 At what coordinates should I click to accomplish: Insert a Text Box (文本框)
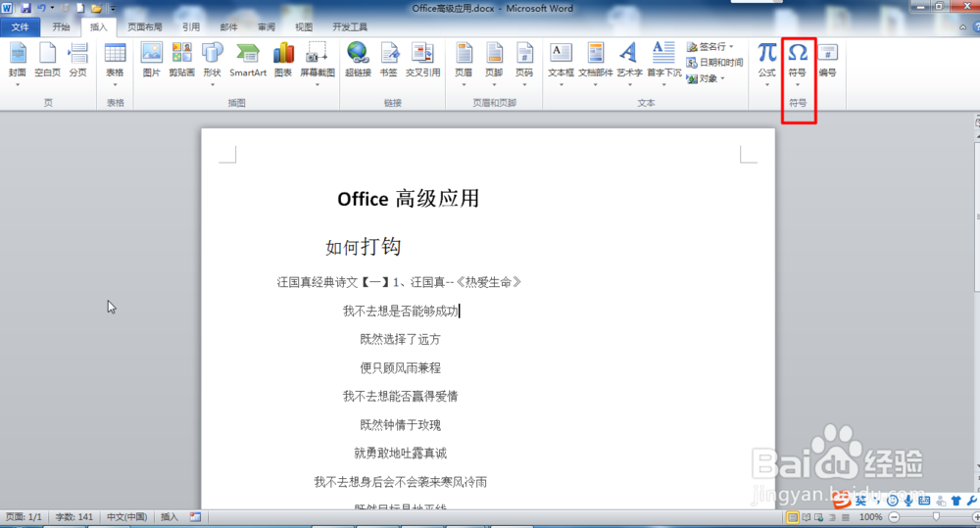point(561,60)
